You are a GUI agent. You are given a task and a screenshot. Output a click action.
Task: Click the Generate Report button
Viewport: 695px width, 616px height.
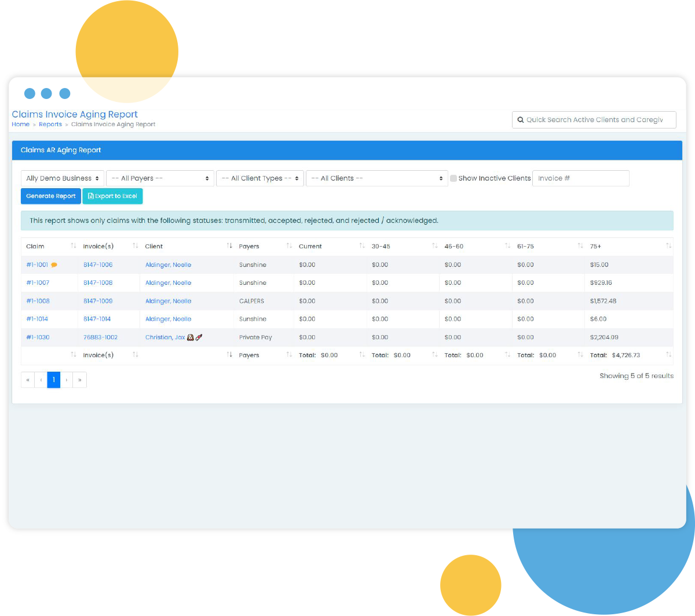pyautogui.click(x=51, y=196)
